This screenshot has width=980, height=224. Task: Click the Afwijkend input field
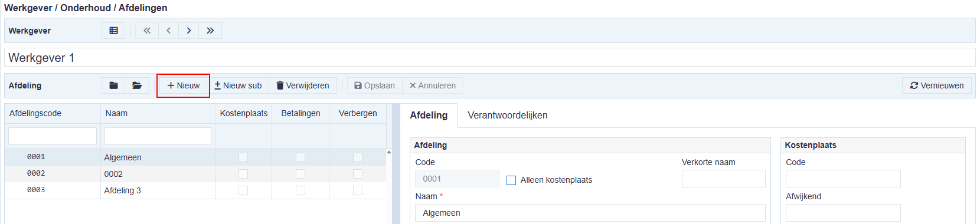click(x=843, y=213)
